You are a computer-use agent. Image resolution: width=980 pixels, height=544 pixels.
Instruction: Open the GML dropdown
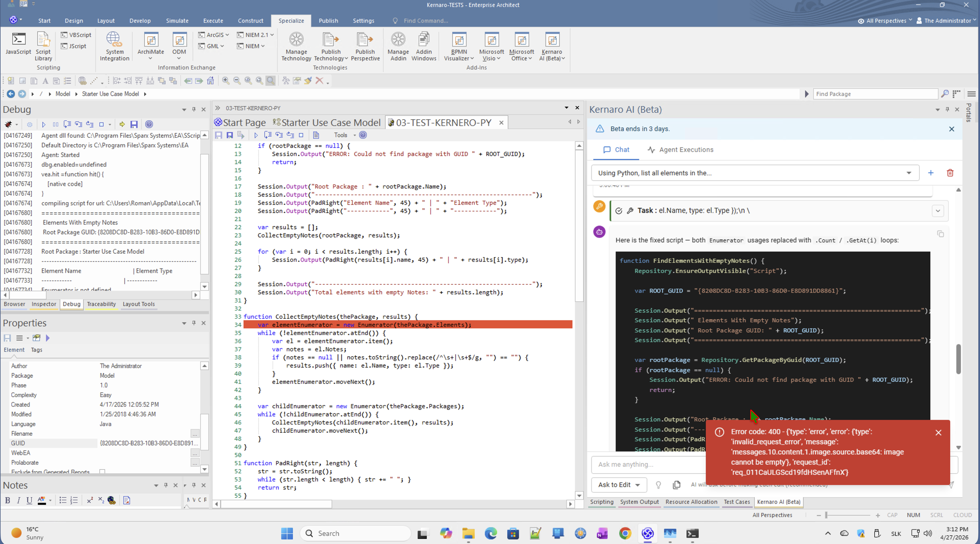211,46
